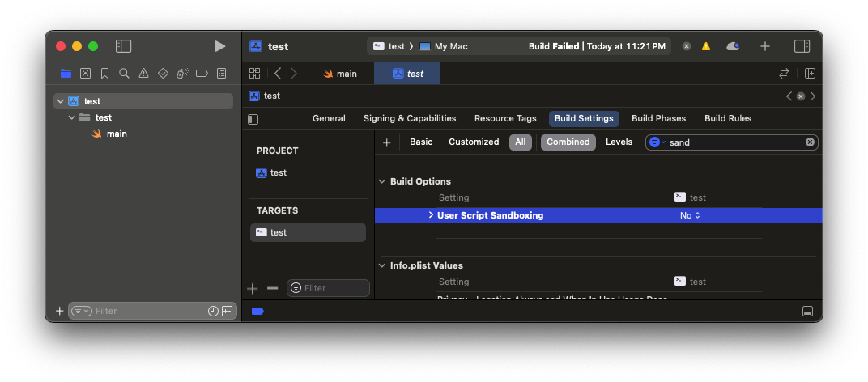Open the Bookmark navigator

coord(104,73)
